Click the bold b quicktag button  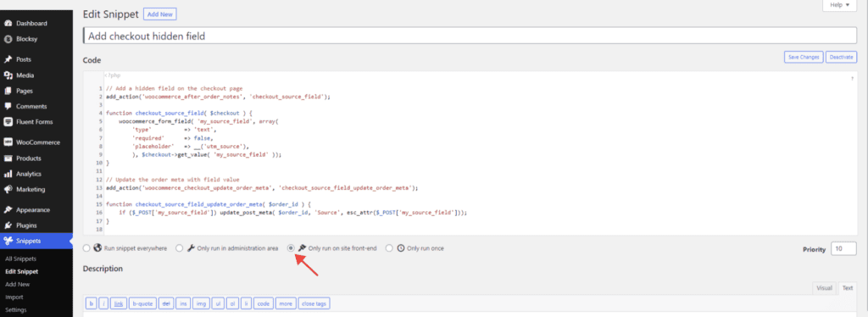coord(92,303)
